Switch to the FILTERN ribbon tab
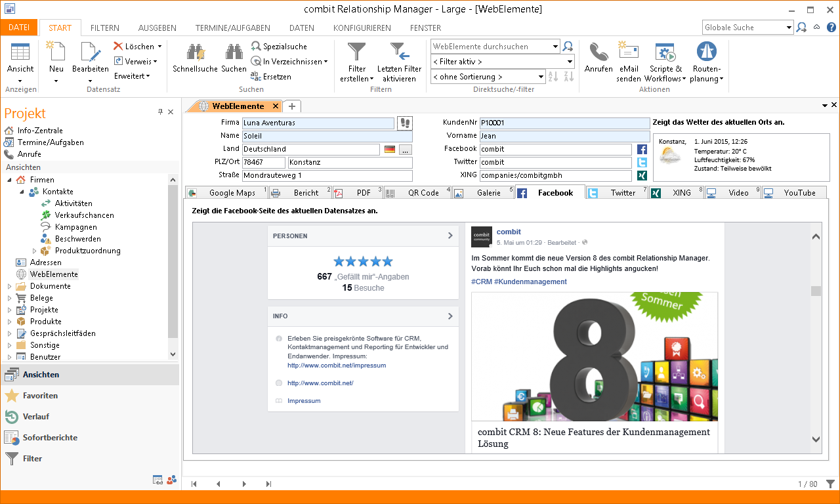The image size is (840, 504). [x=105, y=28]
